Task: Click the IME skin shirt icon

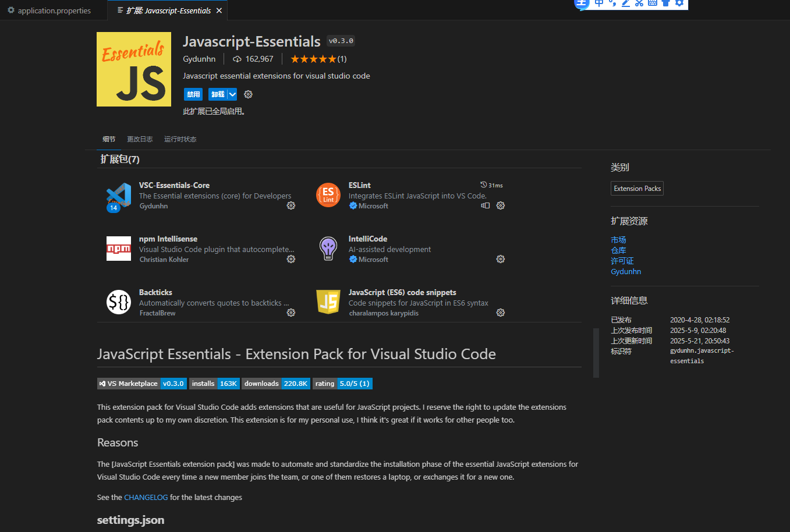Action: (666, 3)
